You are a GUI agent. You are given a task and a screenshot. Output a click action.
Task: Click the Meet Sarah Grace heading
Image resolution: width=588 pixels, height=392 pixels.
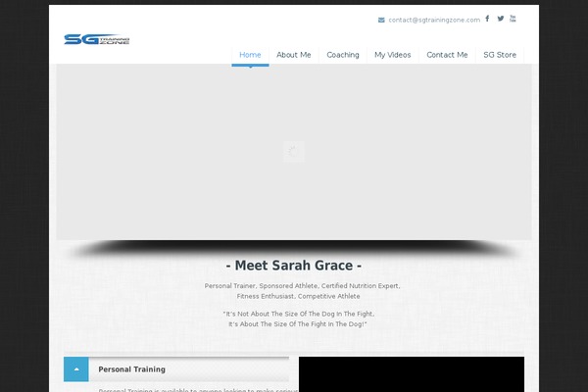pyautogui.click(x=294, y=266)
